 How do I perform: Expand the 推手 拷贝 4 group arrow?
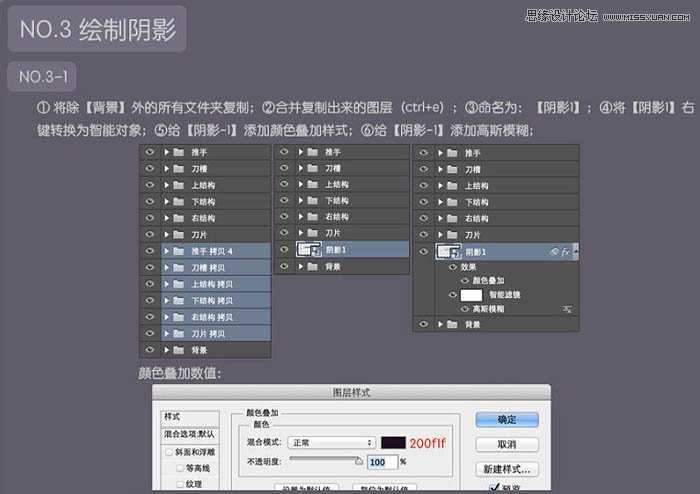click(x=167, y=251)
